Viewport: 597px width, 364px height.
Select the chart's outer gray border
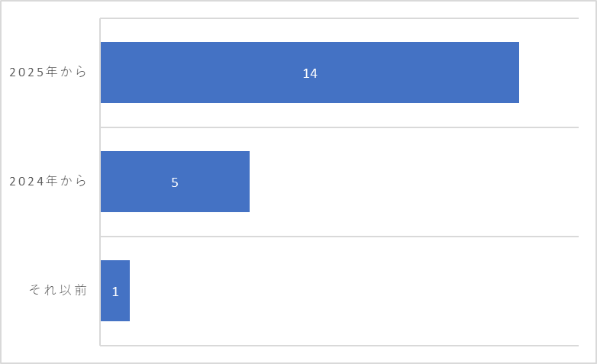298,1
